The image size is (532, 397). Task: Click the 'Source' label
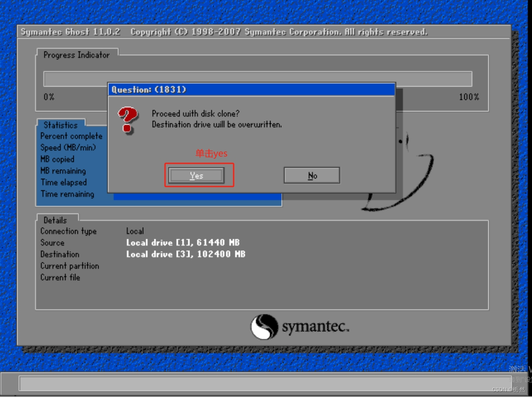(52, 243)
